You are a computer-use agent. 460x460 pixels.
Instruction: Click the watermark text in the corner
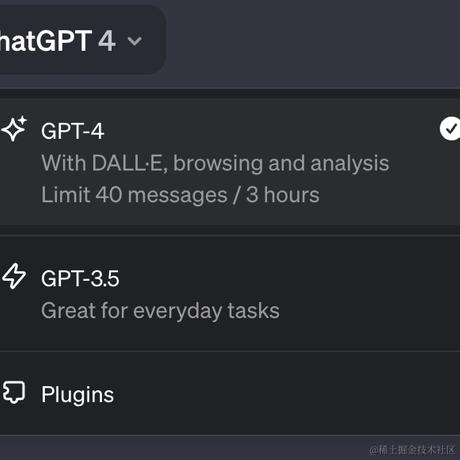[412, 450]
